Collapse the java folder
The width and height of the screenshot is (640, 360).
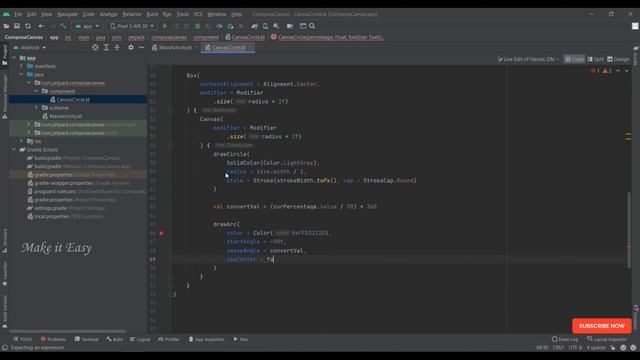(22, 75)
